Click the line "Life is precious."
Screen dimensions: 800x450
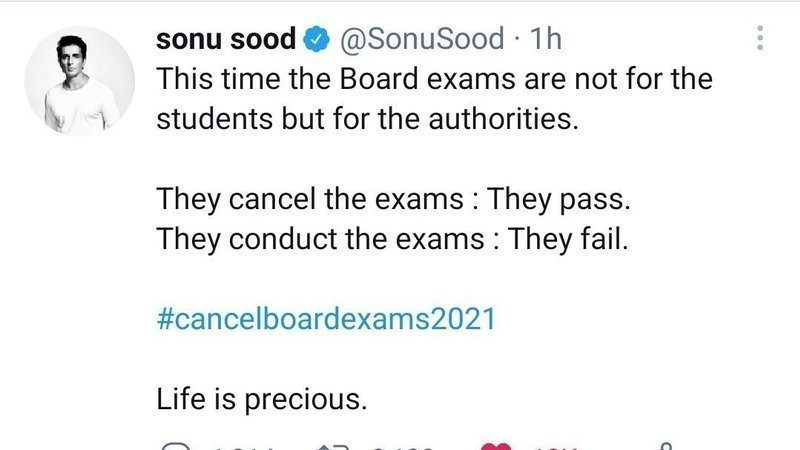coord(263,400)
